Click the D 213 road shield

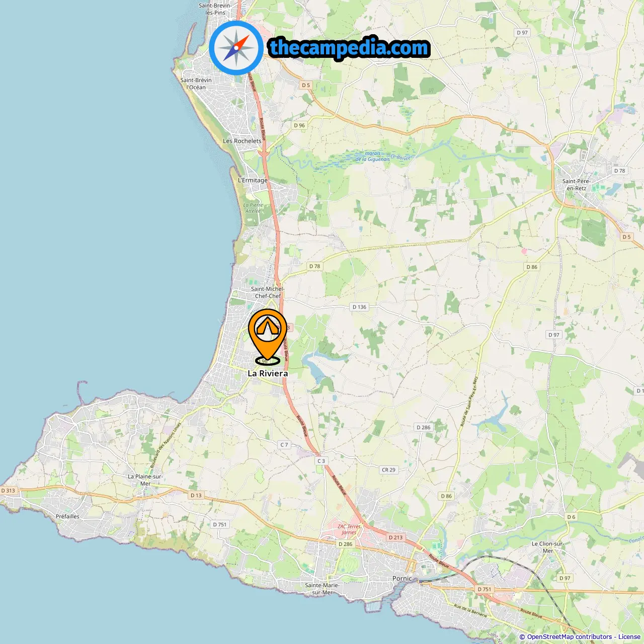[x=396, y=537]
